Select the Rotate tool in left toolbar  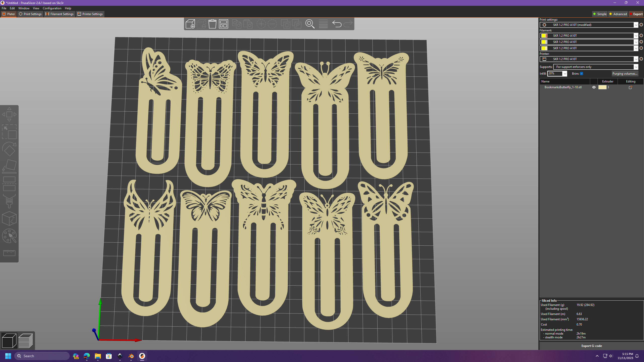[x=9, y=149]
